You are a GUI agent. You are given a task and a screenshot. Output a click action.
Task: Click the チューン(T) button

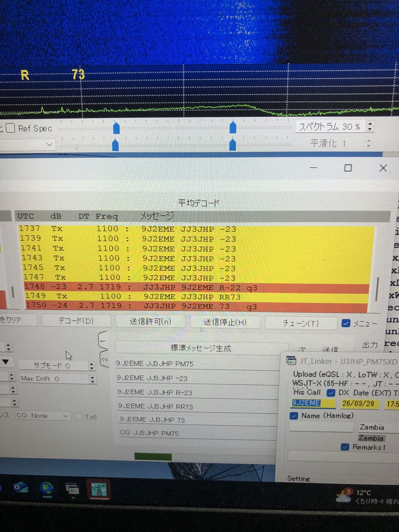301,323
